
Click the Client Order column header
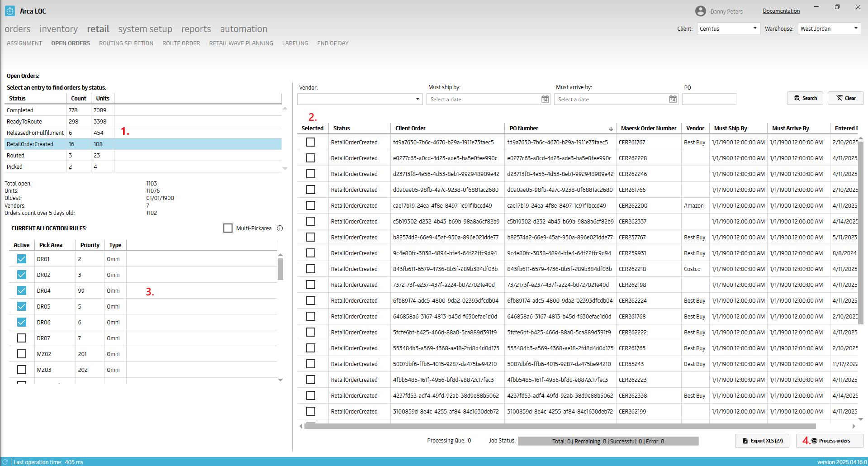(x=447, y=128)
